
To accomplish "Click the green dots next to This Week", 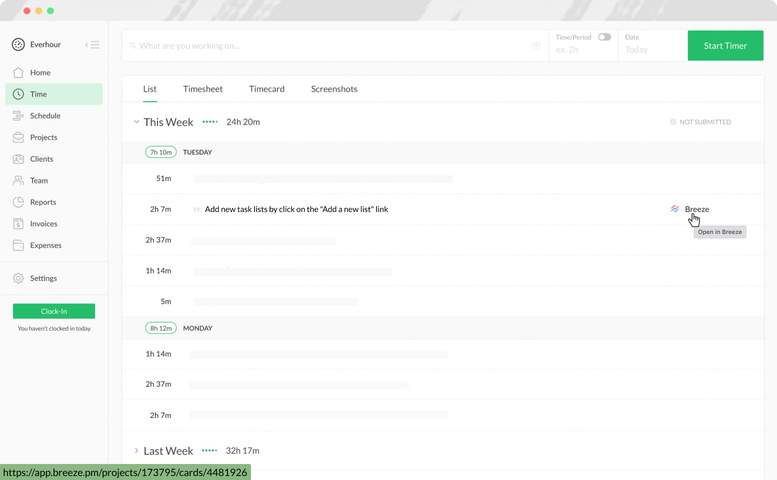I will tap(210, 122).
